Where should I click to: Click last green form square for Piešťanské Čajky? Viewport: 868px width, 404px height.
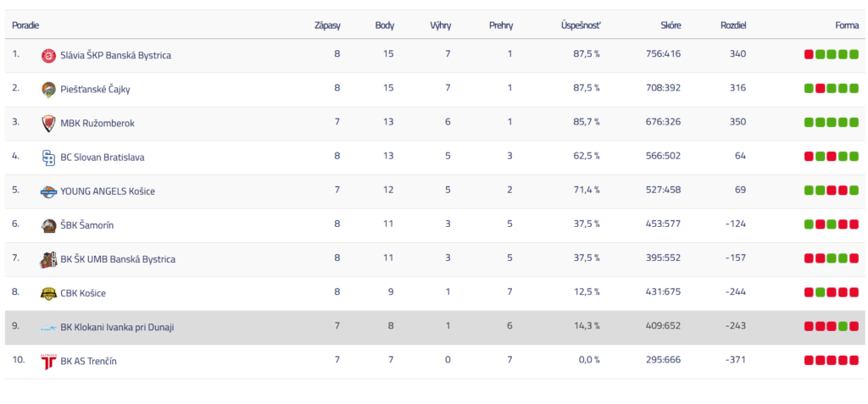click(x=854, y=89)
